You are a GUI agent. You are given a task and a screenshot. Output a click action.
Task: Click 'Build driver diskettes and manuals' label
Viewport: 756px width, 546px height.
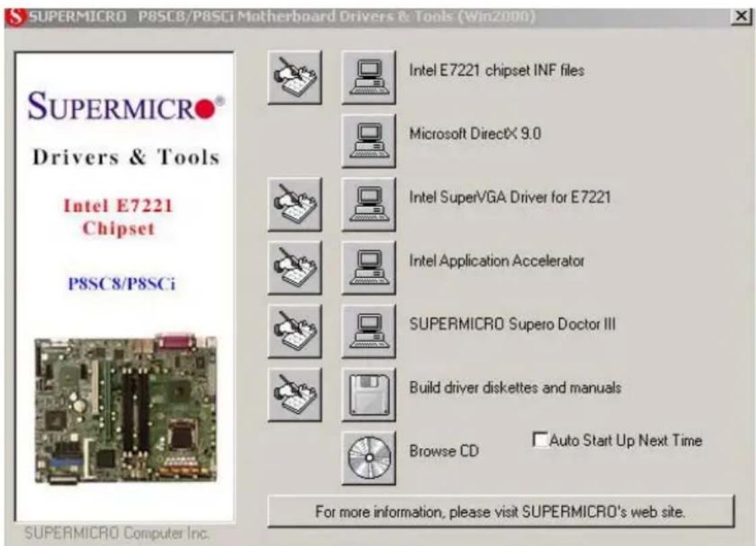[515, 387]
